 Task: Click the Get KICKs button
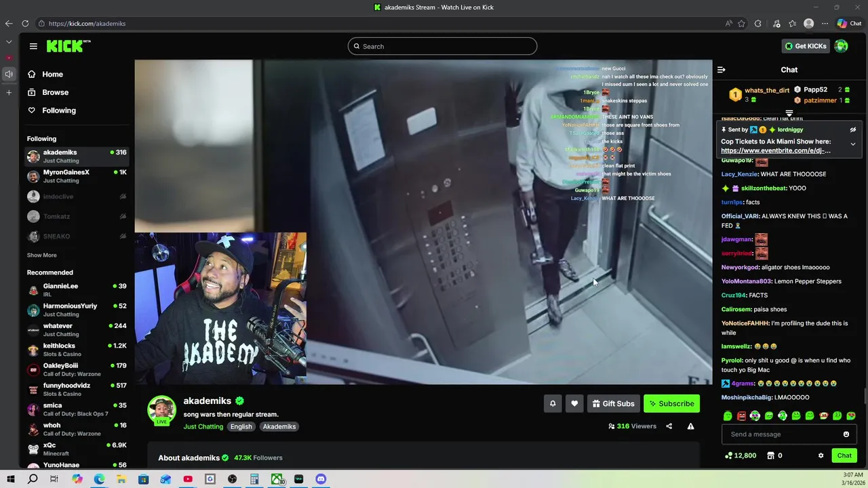point(806,46)
